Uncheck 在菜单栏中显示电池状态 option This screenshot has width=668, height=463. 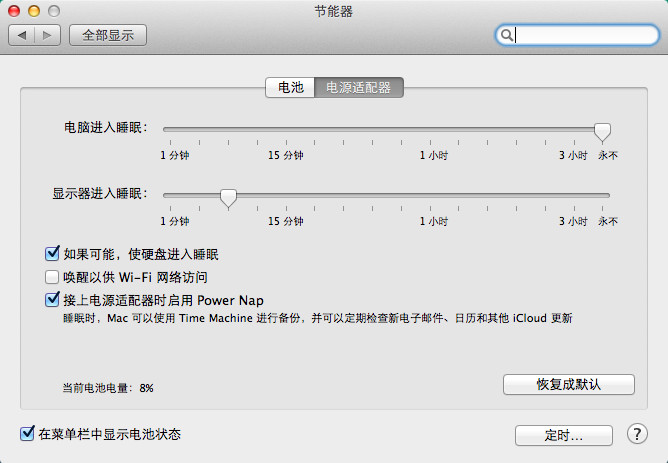click(x=27, y=434)
